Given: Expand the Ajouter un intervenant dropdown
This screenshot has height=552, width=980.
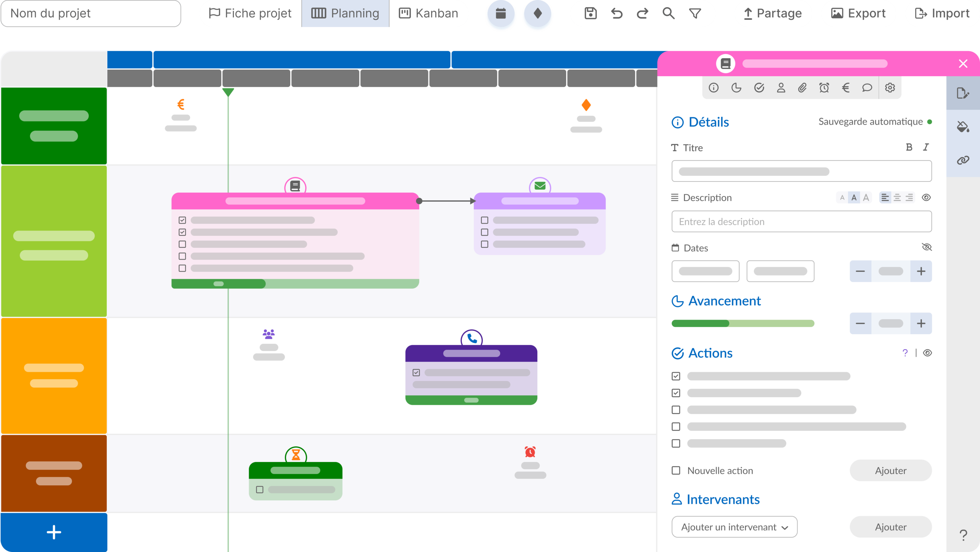Looking at the screenshot, I should (x=734, y=527).
